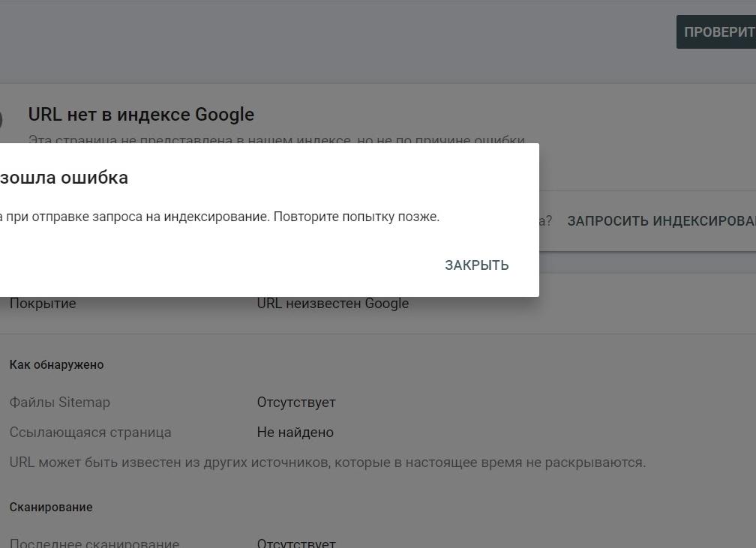
Task: Click the 'Ссылающаяся страница' label
Action: (90, 433)
